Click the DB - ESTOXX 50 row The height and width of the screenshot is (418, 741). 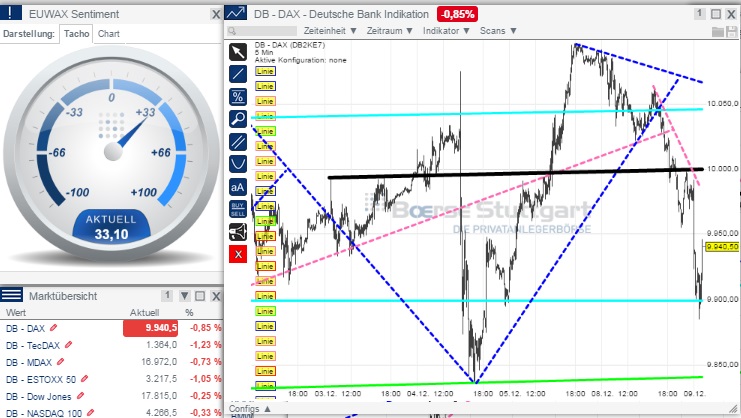pos(112,379)
